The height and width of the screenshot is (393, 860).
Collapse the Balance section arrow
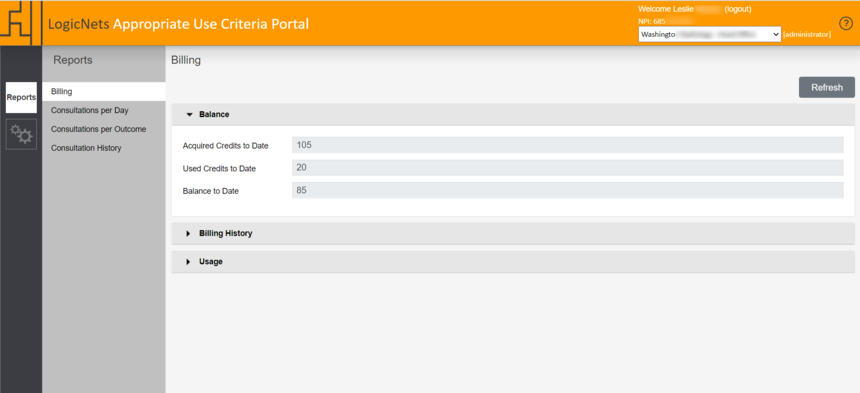coord(190,115)
